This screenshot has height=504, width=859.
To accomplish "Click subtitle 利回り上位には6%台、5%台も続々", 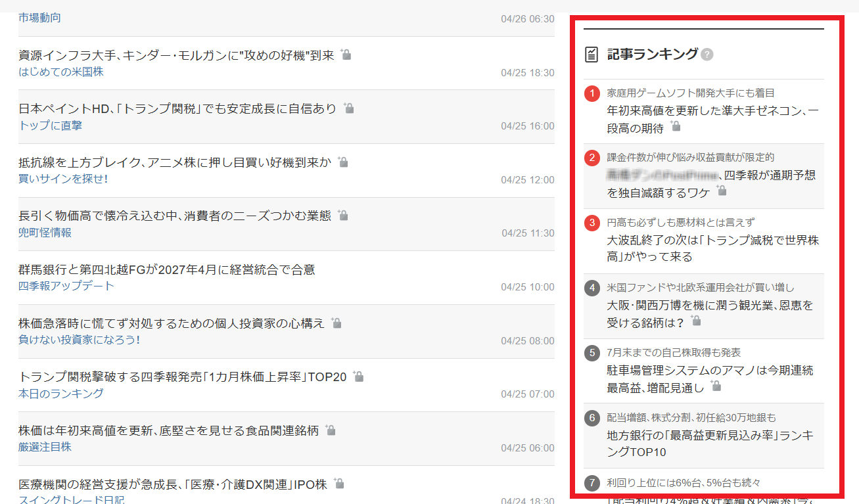I will pyautogui.click(x=684, y=483).
